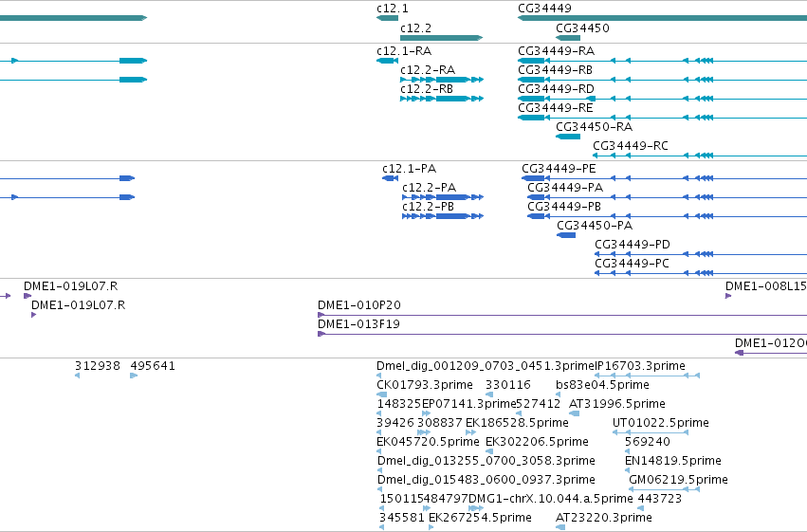807x532 pixels.
Task: Open EST 39426
Action: (395, 424)
